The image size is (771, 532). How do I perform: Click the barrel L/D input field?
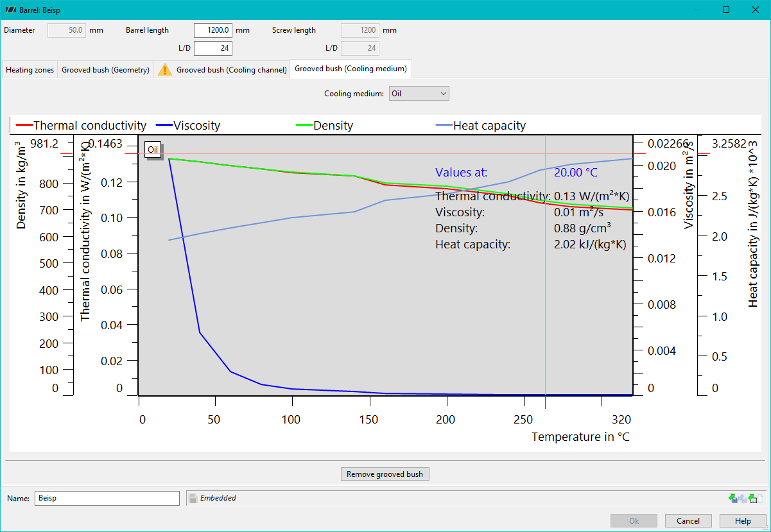click(213, 48)
